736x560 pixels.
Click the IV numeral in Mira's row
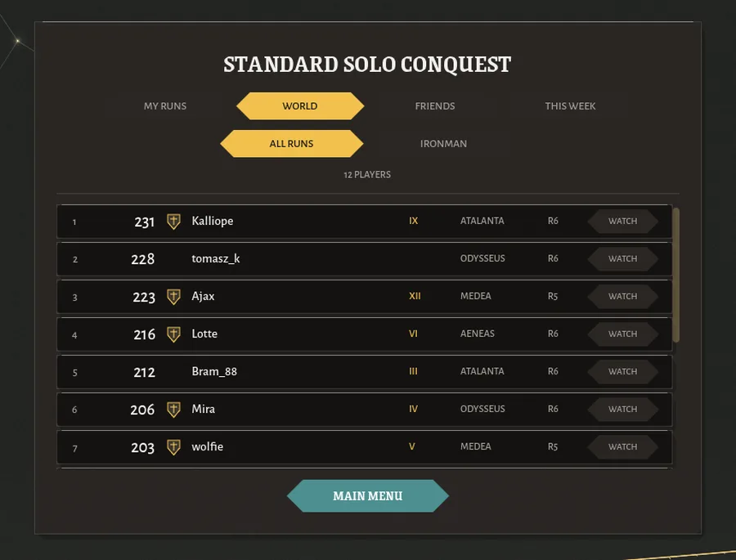413,409
